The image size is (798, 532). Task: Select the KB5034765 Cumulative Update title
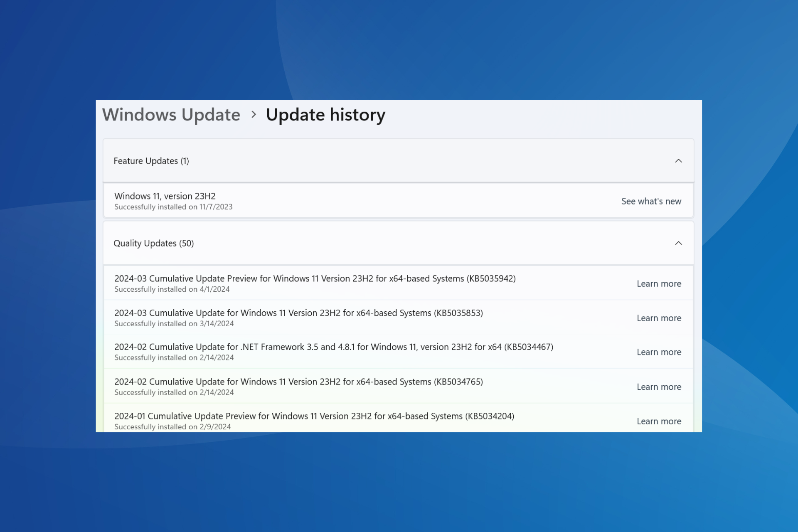click(299, 382)
